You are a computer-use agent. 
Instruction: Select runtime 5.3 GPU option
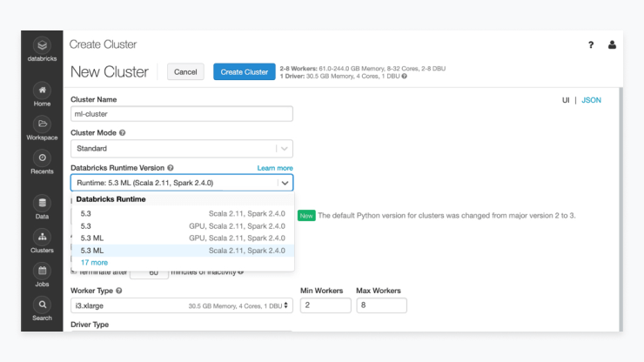pos(183,226)
